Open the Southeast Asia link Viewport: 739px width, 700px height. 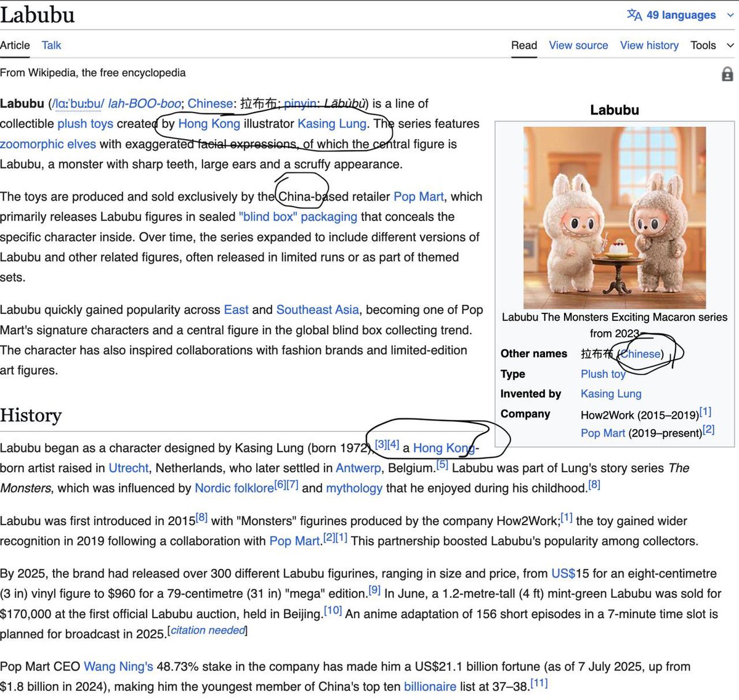point(317,310)
